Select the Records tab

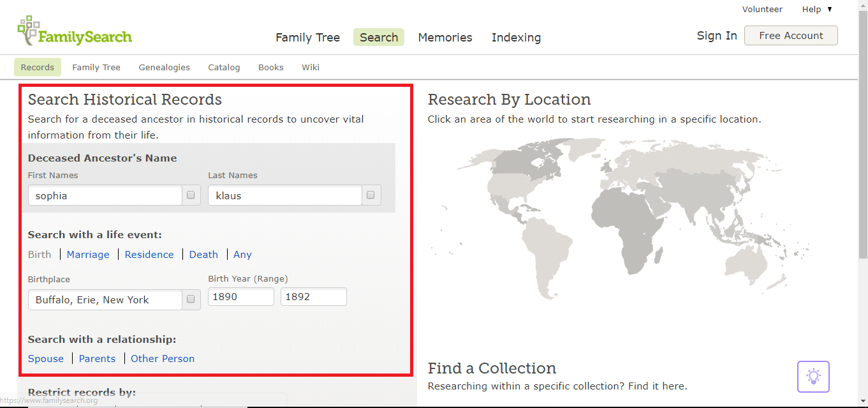pyautogui.click(x=37, y=67)
